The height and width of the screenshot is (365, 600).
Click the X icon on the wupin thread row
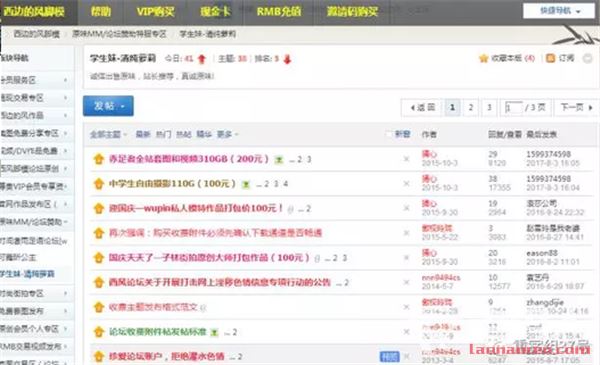tap(406, 208)
